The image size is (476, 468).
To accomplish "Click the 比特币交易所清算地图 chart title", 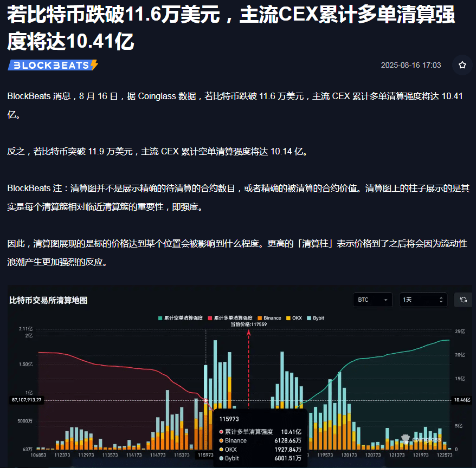I will [x=48, y=300].
